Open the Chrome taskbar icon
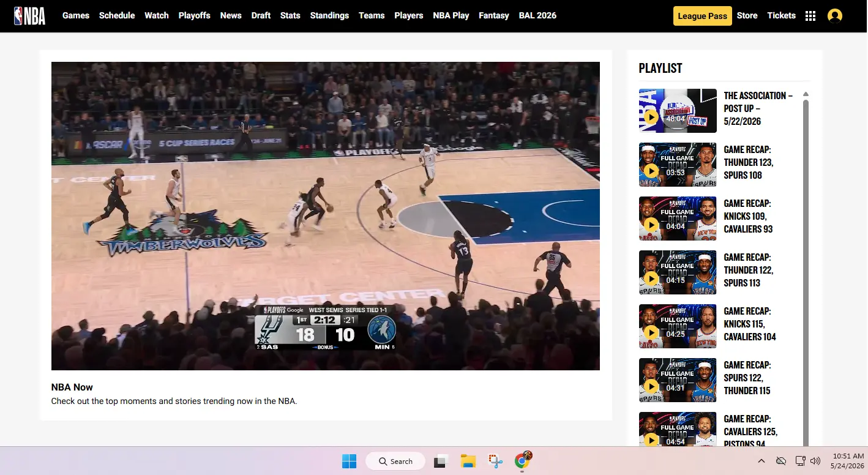The height and width of the screenshot is (475, 868). pyautogui.click(x=522, y=460)
